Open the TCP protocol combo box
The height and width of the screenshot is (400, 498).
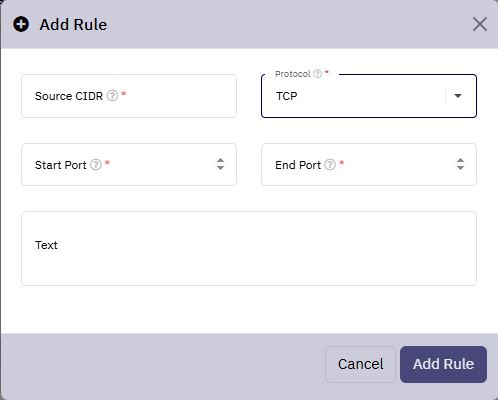click(x=369, y=96)
